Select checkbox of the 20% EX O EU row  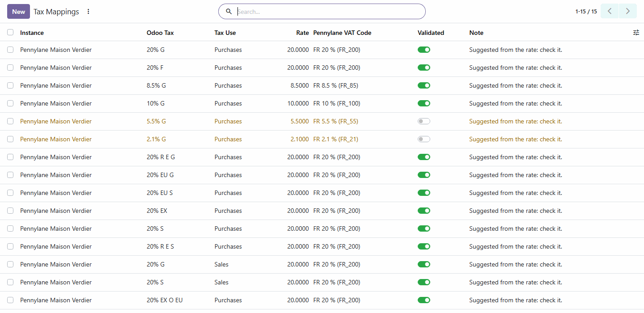tap(10, 300)
